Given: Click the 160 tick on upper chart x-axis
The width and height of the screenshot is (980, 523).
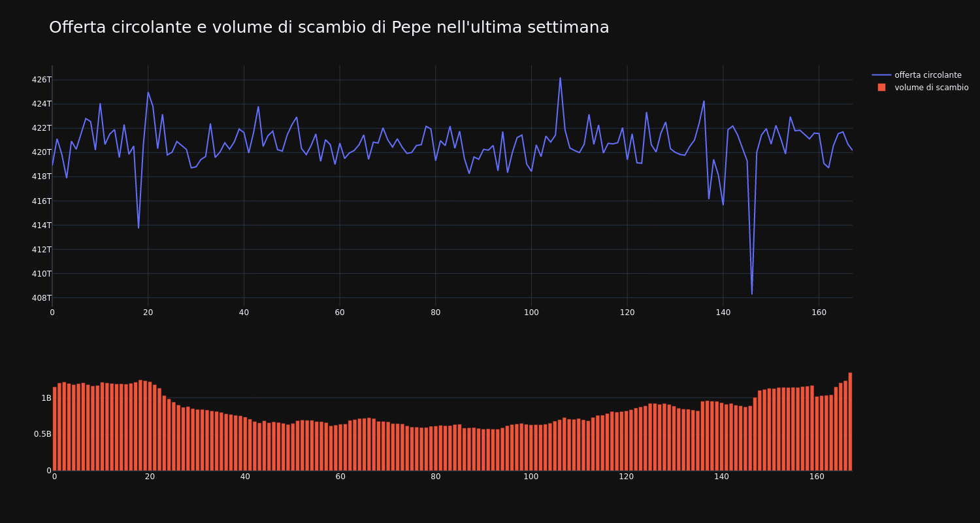Looking at the screenshot, I should point(819,312).
